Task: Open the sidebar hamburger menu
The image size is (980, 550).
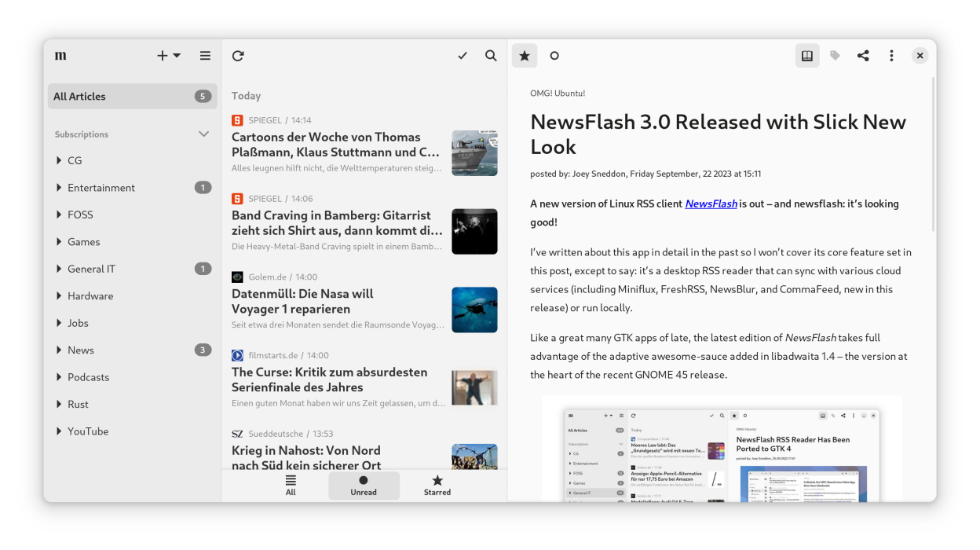Action: [205, 56]
